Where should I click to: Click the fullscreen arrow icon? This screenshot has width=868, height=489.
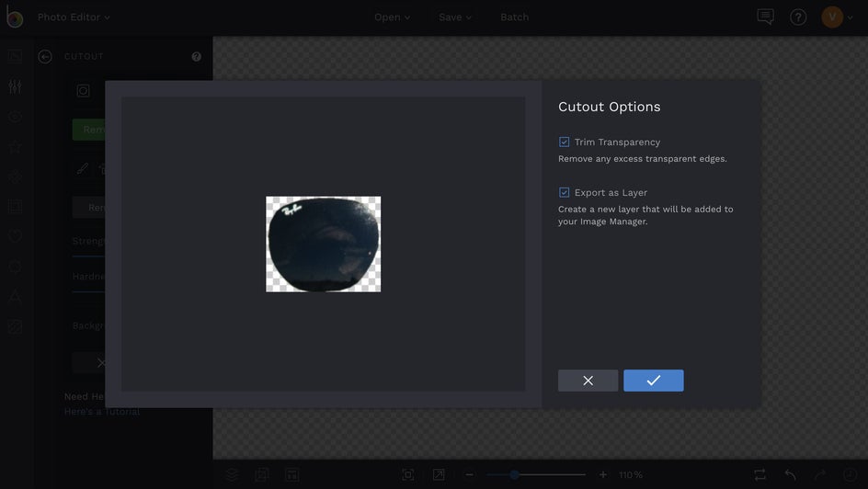pyautogui.click(x=439, y=474)
